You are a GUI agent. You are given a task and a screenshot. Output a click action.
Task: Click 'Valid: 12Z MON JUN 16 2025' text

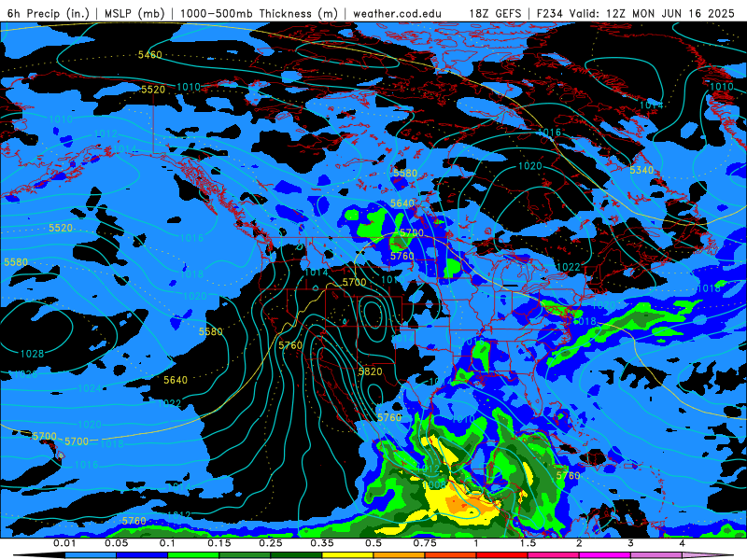click(651, 13)
